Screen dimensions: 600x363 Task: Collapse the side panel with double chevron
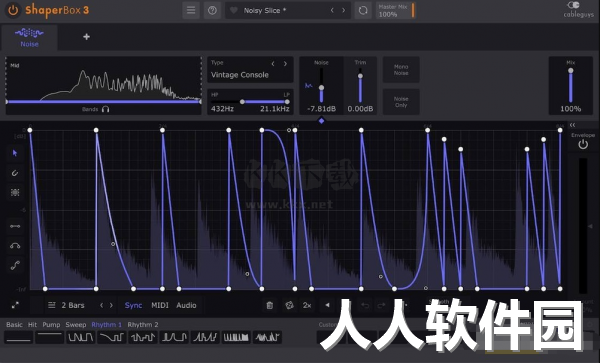(572, 125)
